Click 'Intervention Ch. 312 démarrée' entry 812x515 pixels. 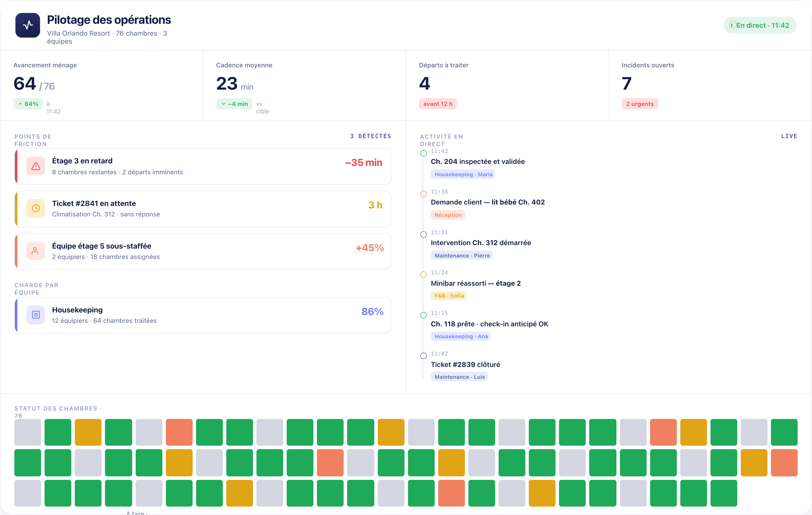[x=481, y=242]
